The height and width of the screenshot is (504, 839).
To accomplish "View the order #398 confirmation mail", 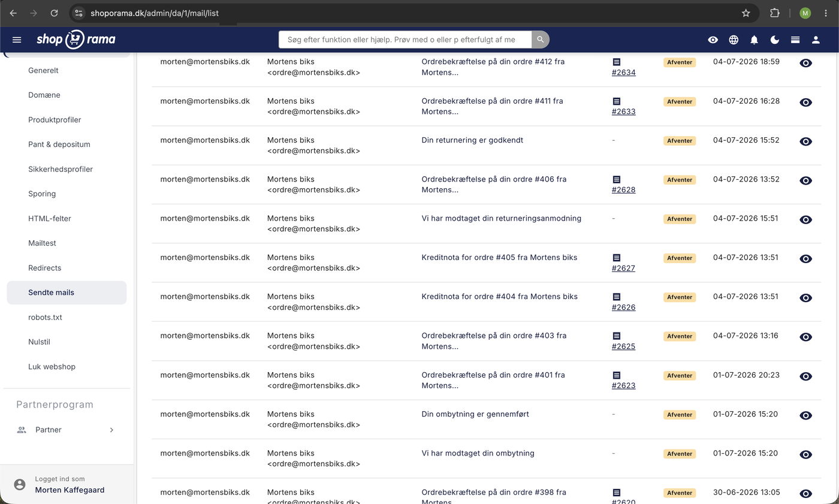I will pos(806,494).
